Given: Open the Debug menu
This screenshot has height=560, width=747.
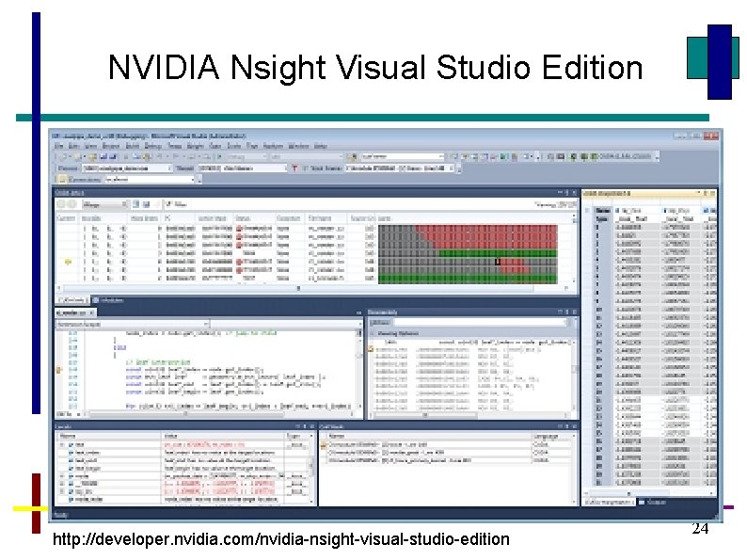Looking at the screenshot, I should click(x=153, y=146).
